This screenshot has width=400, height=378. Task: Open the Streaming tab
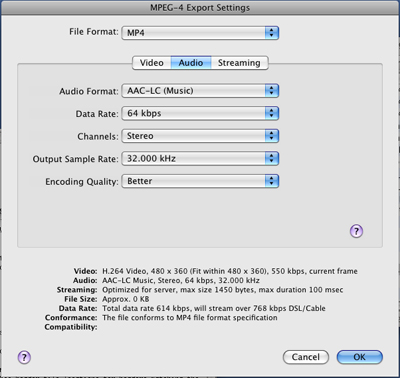tap(239, 63)
